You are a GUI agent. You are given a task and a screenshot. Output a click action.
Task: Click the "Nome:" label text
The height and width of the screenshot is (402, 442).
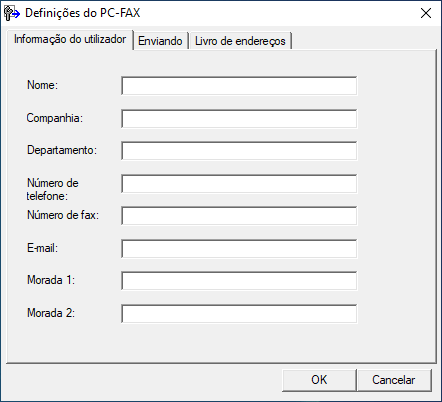coord(42,85)
